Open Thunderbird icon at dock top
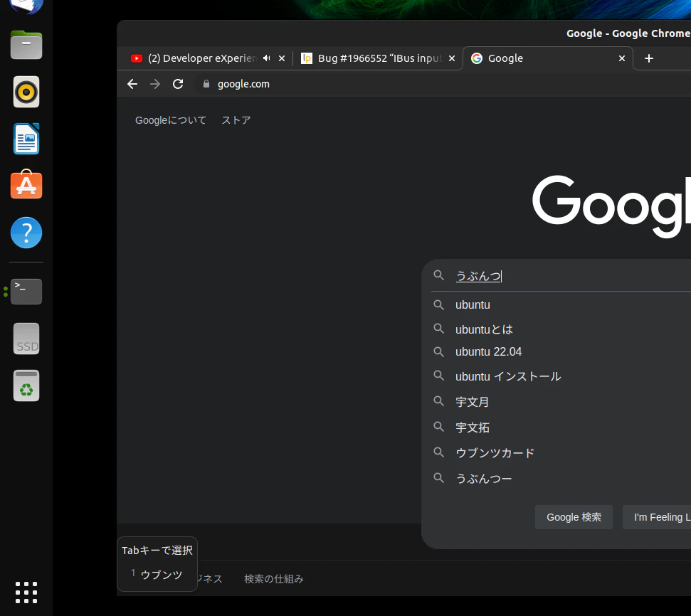691x616 pixels. click(26, 5)
